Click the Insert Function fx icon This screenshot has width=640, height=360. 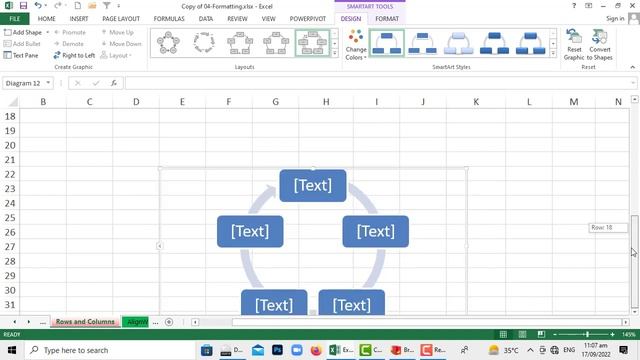[114, 83]
